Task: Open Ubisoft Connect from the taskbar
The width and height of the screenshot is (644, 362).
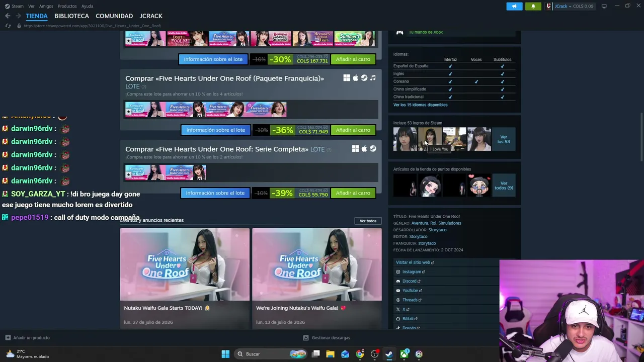Action: point(419,354)
